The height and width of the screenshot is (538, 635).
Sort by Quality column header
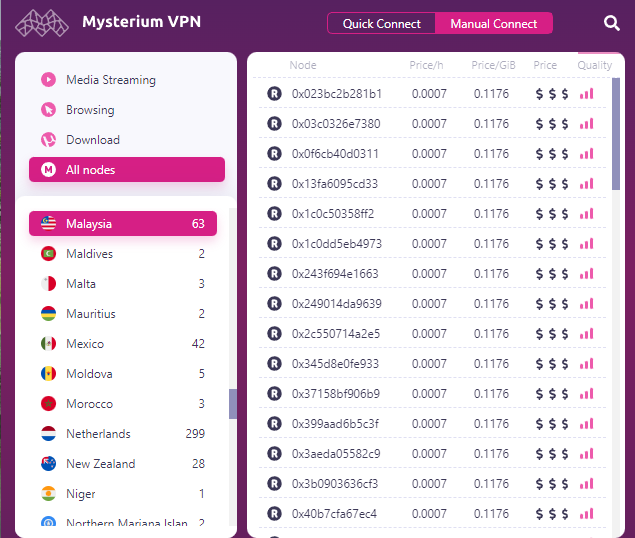[x=595, y=66]
